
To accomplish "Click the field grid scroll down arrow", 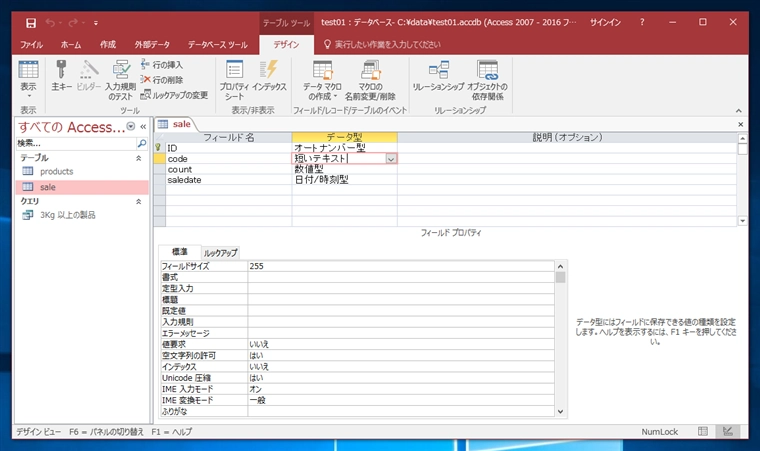I will point(742,221).
